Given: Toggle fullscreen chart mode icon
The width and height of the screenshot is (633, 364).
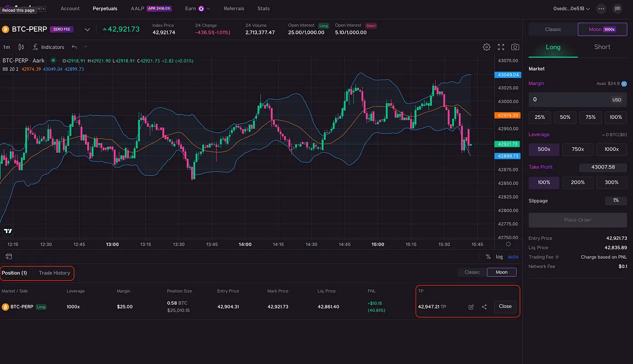Looking at the screenshot, I should click(x=501, y=47).
